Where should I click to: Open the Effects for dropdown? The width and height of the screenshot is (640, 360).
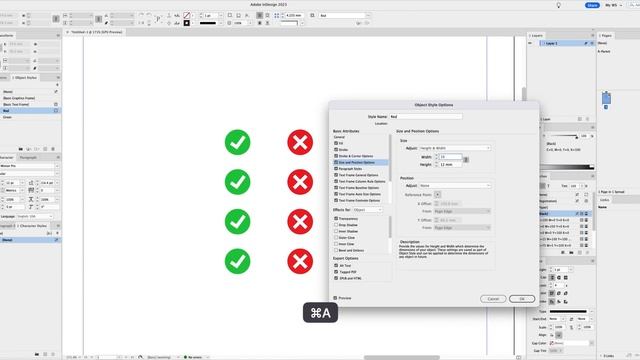click(367, 210)
